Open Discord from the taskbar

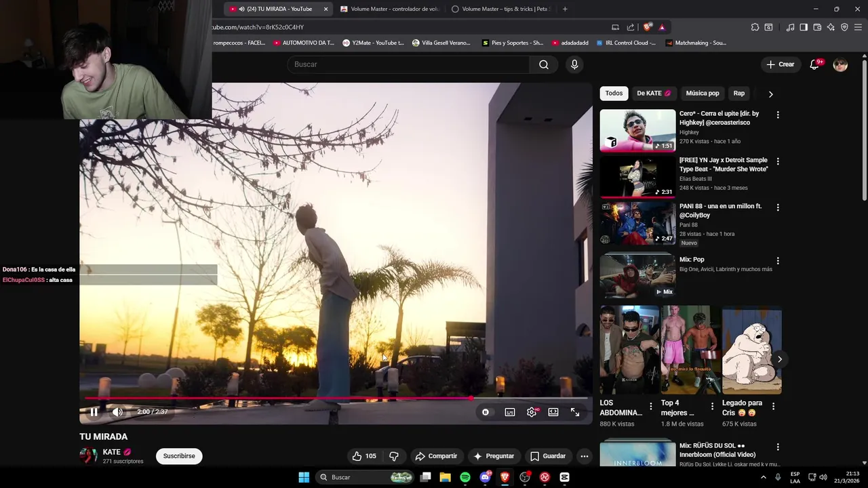coord(485,477)
